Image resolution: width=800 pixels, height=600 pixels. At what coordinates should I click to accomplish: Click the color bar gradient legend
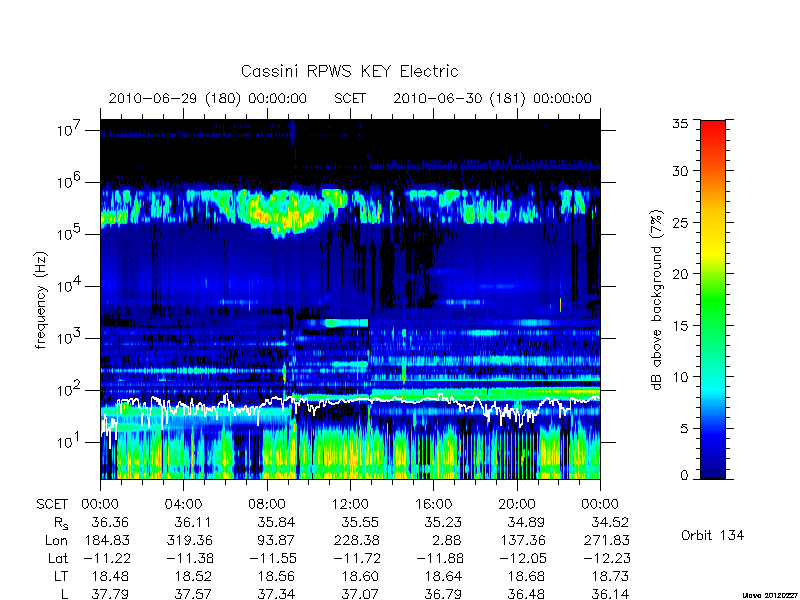click(x=713, y=299)
